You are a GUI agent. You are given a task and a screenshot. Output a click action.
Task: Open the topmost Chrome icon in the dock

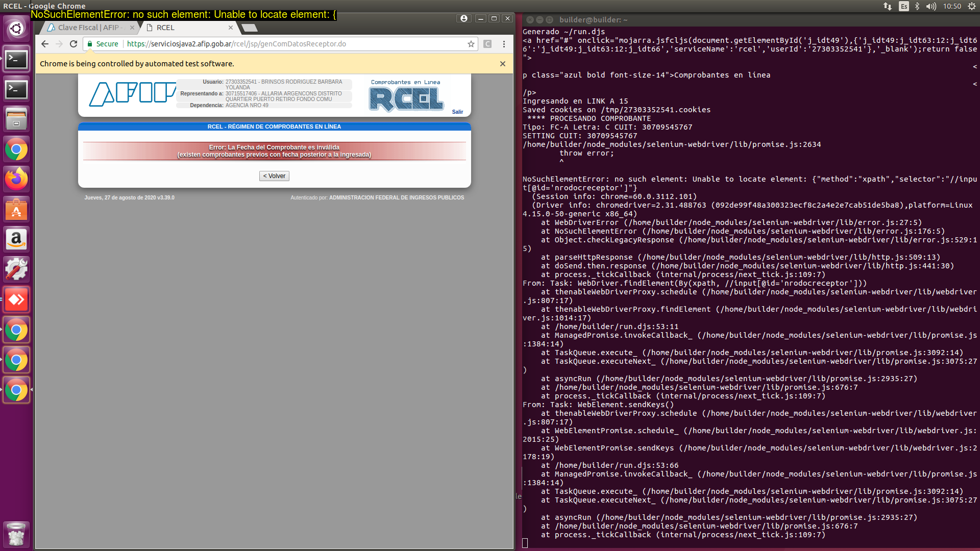(x=16, y=149)
